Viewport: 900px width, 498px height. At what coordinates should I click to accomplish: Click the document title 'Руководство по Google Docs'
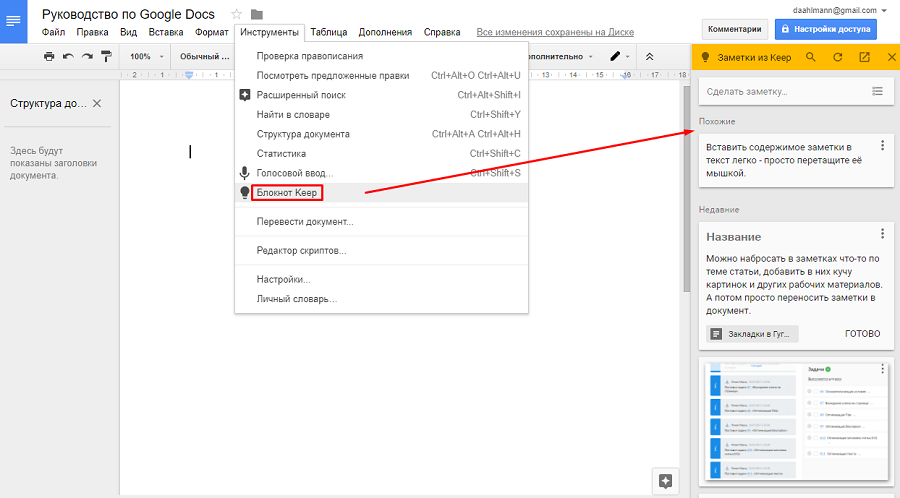(x=129, y=14)
